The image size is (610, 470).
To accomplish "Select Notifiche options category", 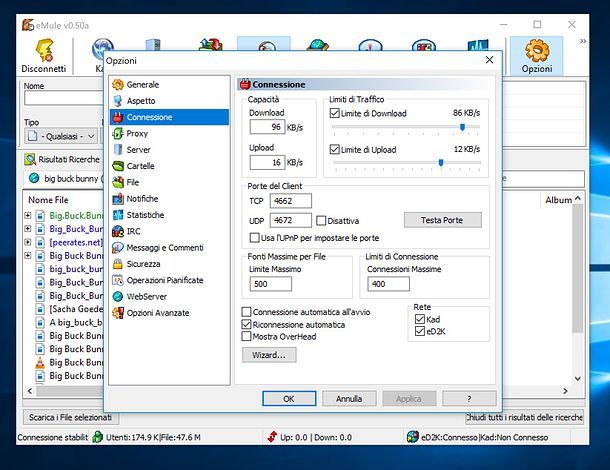I will (142, 199).
